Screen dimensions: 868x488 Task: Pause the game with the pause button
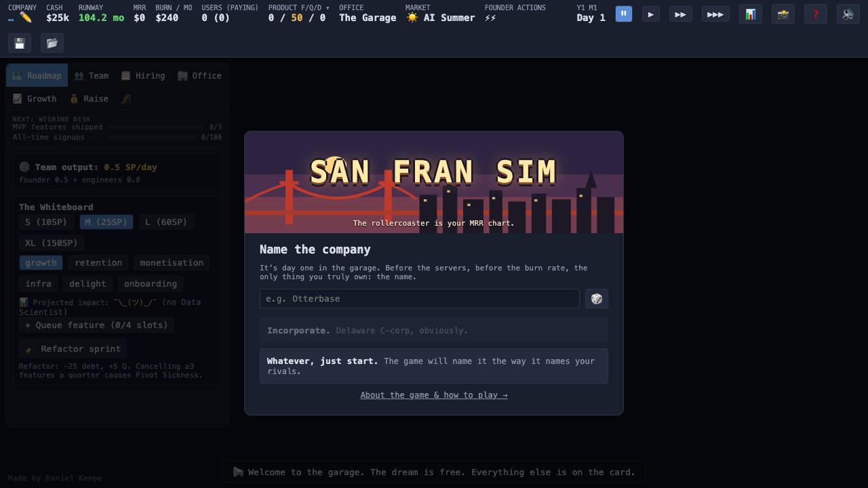(x=624, y=14)
